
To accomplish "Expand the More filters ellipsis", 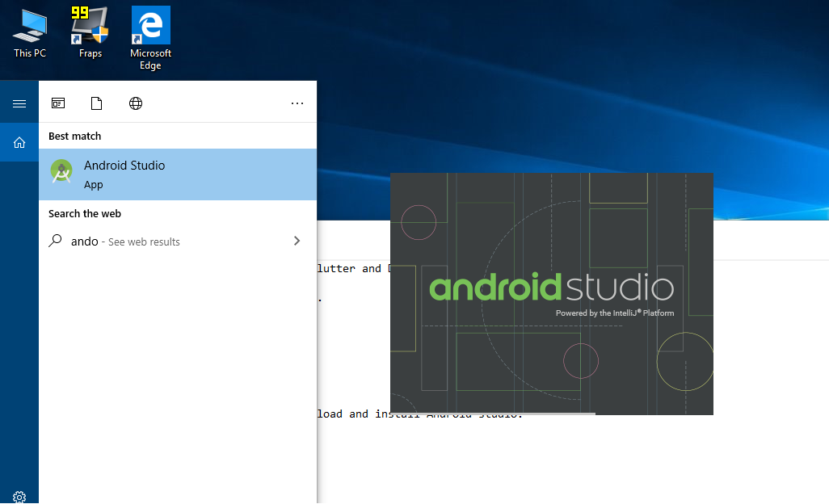I will point(297,103).
